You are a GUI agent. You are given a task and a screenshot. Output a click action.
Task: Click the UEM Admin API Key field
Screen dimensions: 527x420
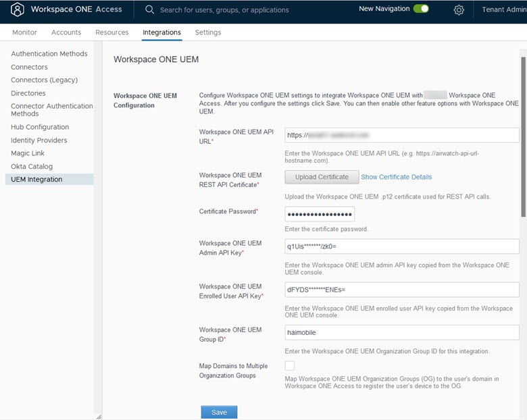pyautogui.click(x=401, y=246)
